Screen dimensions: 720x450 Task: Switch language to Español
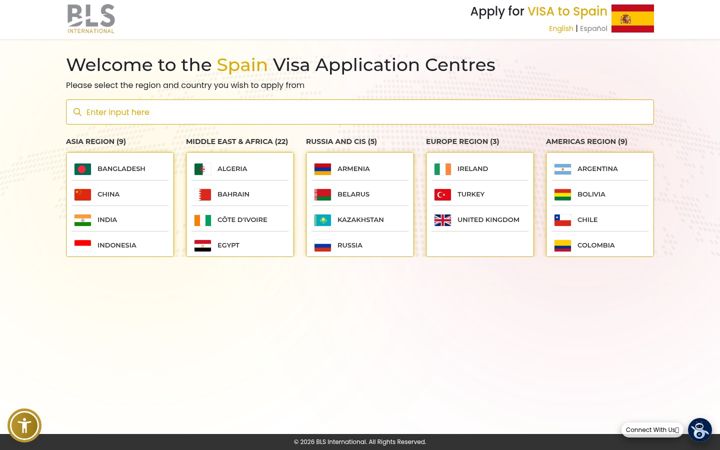click(593, 28)
